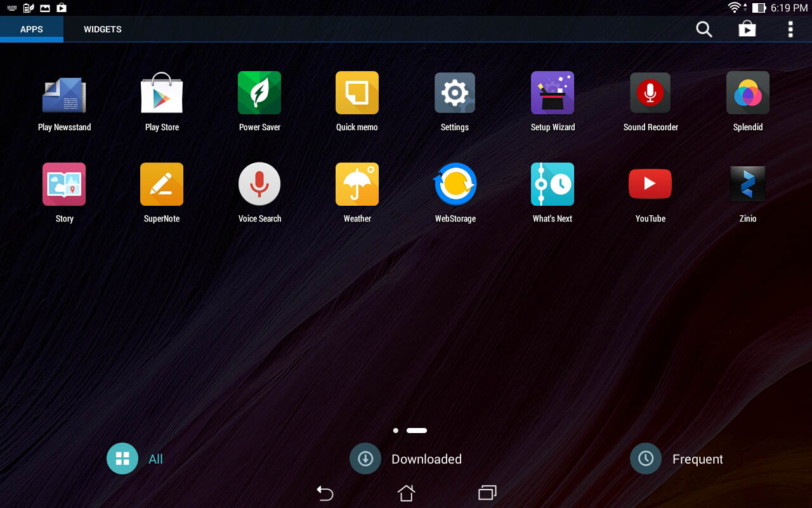Launch the Splendid app
Viewport: 812px width, 508px height.
748,102
